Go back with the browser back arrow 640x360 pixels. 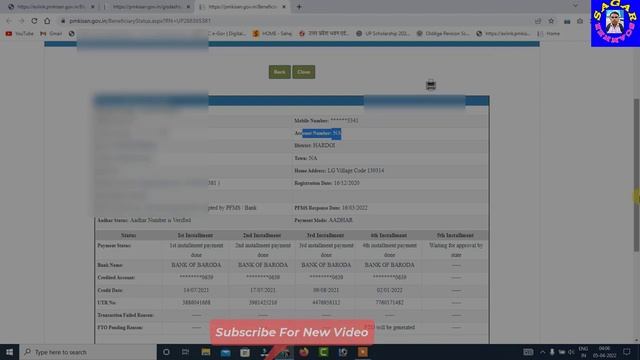pyautogui.click(x=9, y=21)
